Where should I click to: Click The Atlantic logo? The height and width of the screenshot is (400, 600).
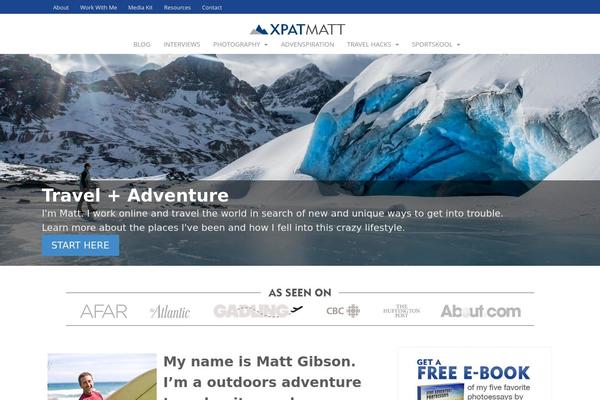tap(170, 312)
